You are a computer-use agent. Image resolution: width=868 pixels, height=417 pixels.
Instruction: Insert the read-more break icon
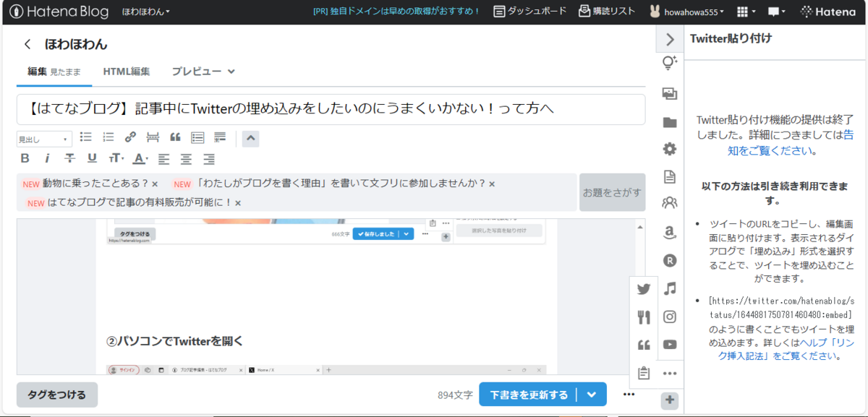coord(153,137)
